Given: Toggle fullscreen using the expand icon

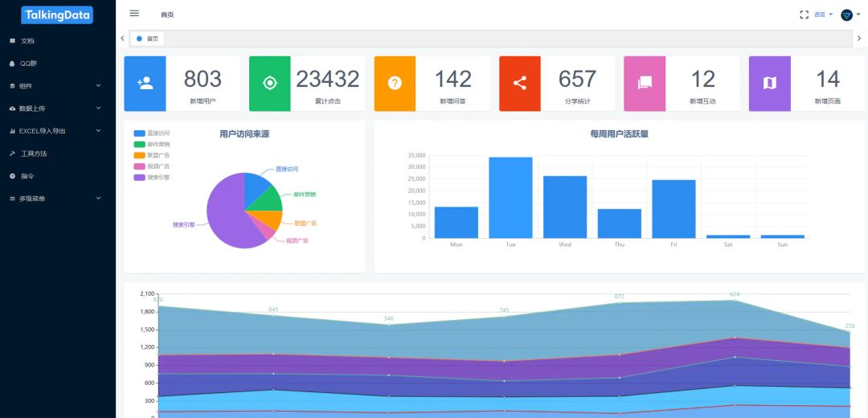Looking at the screenshot, I should 805,15.
